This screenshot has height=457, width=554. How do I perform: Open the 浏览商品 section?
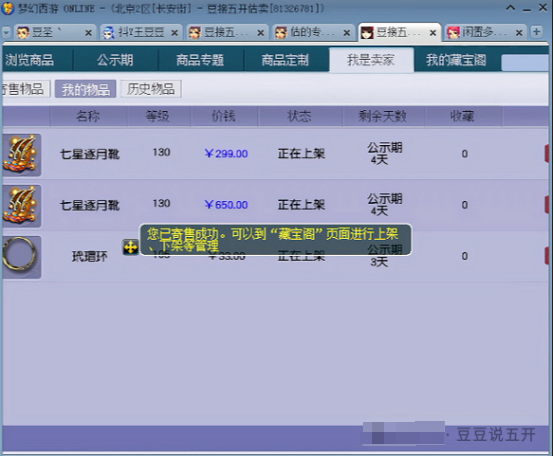click(x=30, y=60)
